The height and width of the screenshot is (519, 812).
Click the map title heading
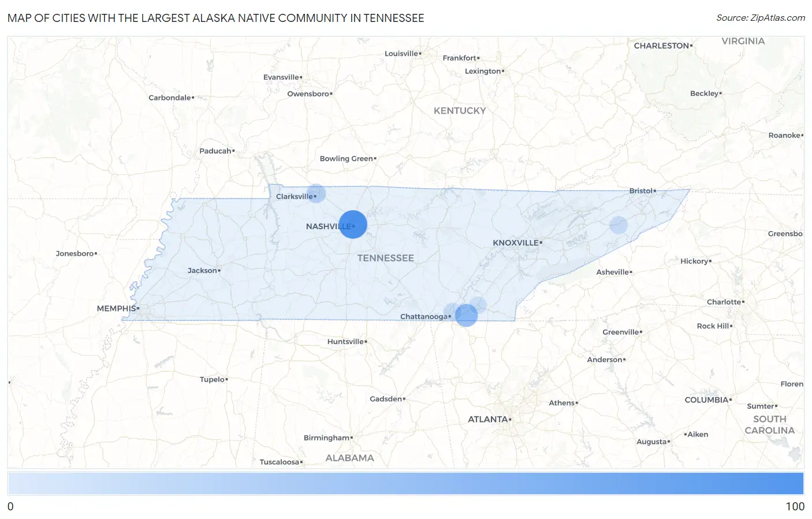pyautogui.click(x=216, y=18)
